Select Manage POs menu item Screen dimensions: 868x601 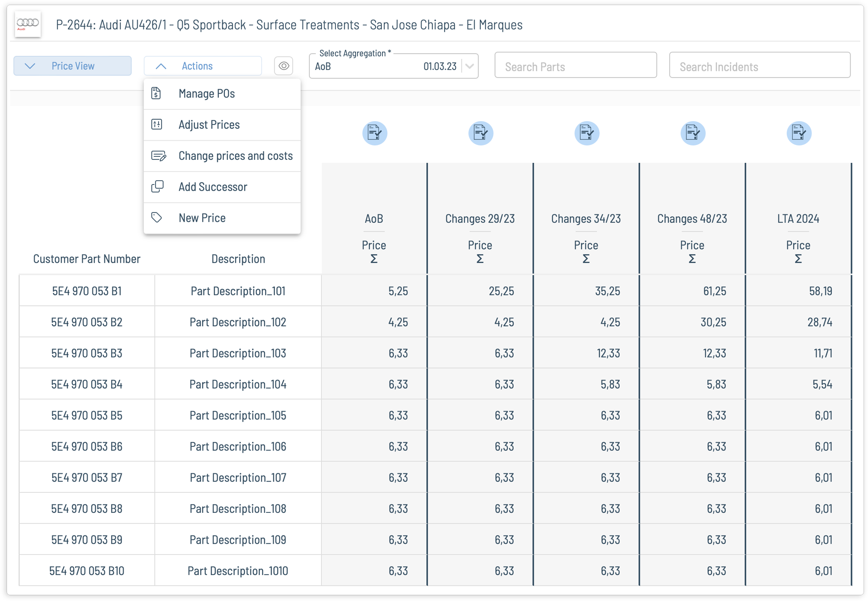click(222, 94)
